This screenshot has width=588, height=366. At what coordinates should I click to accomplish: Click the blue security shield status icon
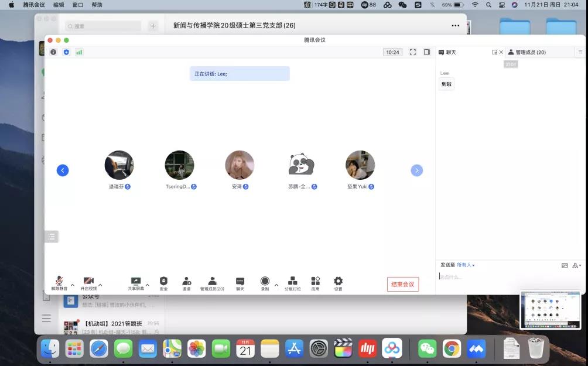click(66, 52)
